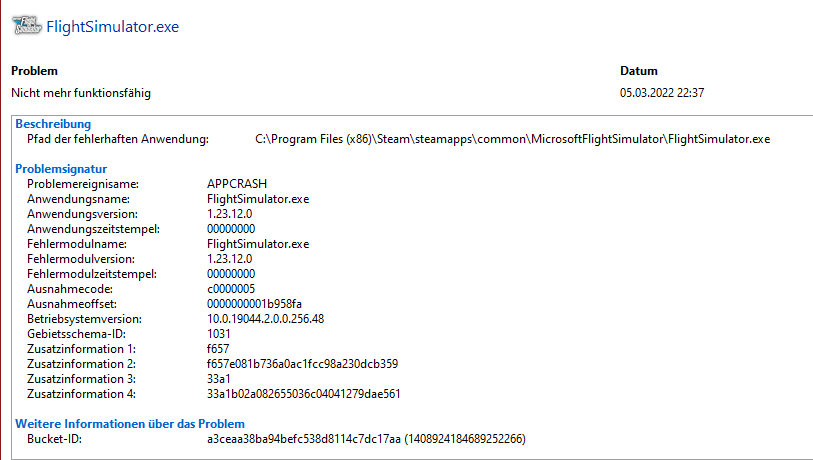The image size is (813, 460).
Task: Click the 'Ausnahmeoffset' label
Action: [x=72, y=304]
